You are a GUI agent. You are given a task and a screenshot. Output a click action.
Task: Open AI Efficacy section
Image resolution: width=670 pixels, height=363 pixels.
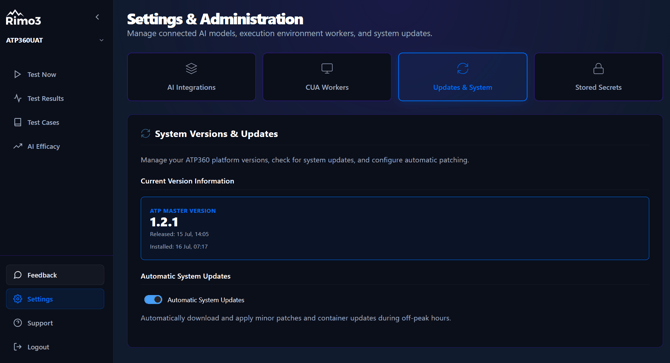point(55,146)
